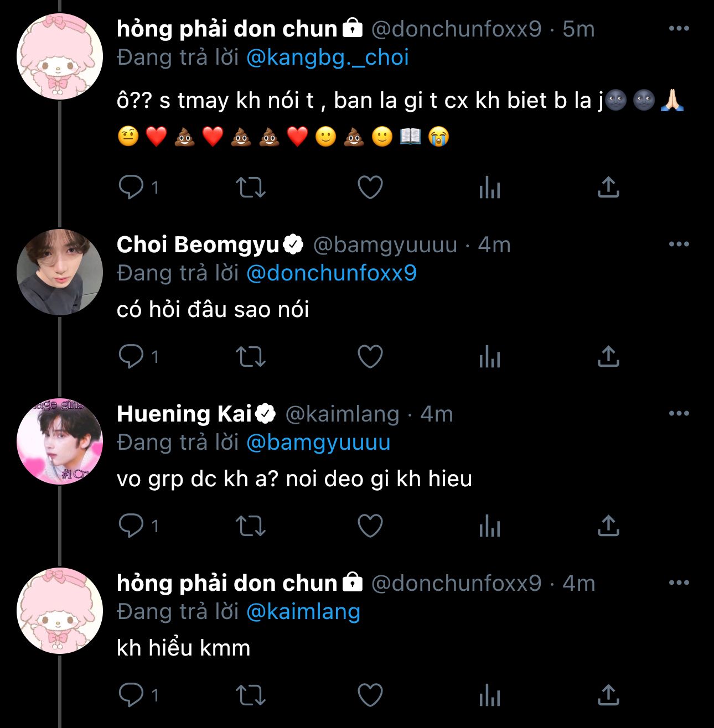714x728 pixels.
Task: Open Choi Beomgyu's profile picture
Action: click(60, 272)
